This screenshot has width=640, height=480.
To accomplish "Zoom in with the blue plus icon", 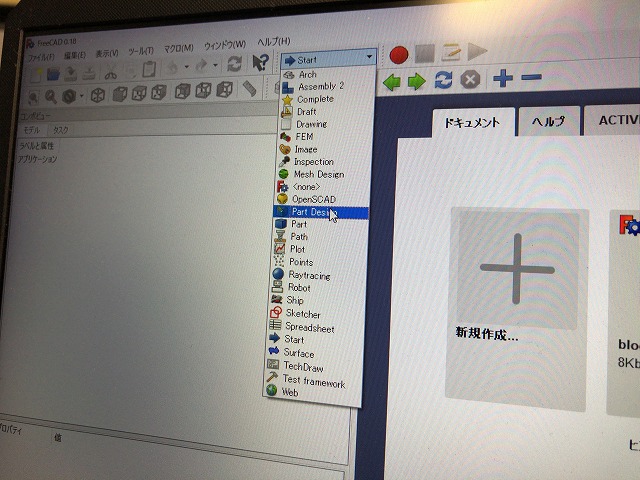I will pos(502,79).
